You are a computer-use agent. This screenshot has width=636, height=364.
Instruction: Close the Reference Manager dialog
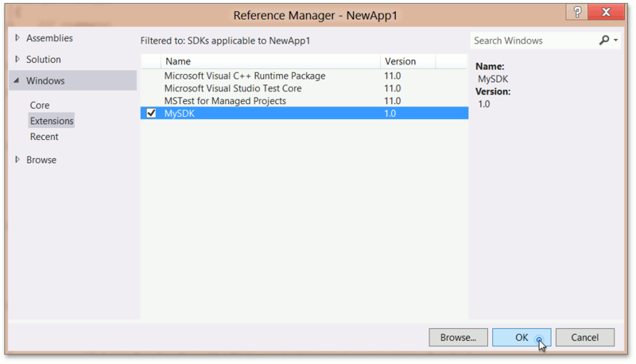coord(606,12)
